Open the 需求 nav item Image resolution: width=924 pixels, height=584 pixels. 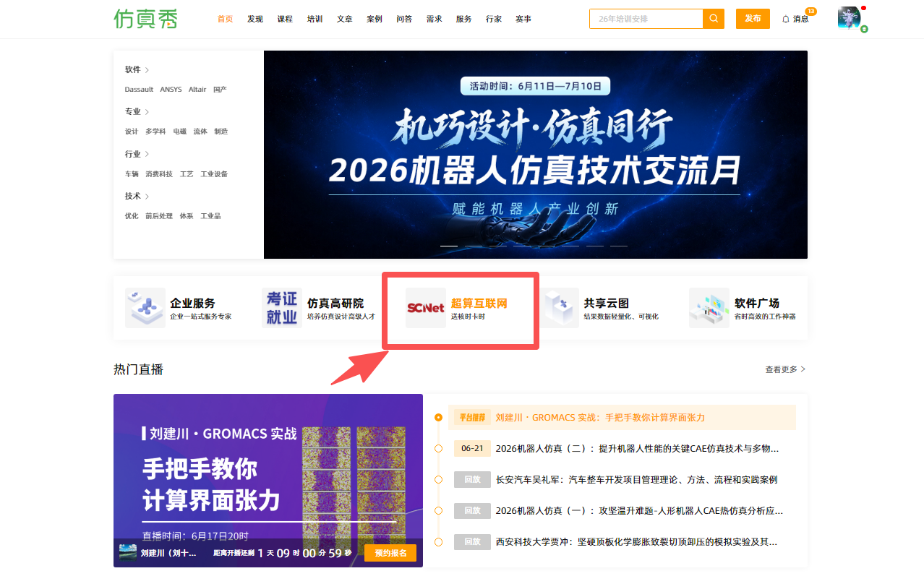435,19
